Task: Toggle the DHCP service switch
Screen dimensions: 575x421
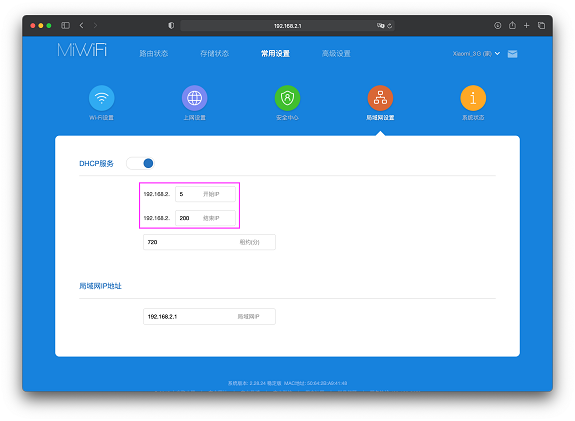Action: (x=140, y=163)
